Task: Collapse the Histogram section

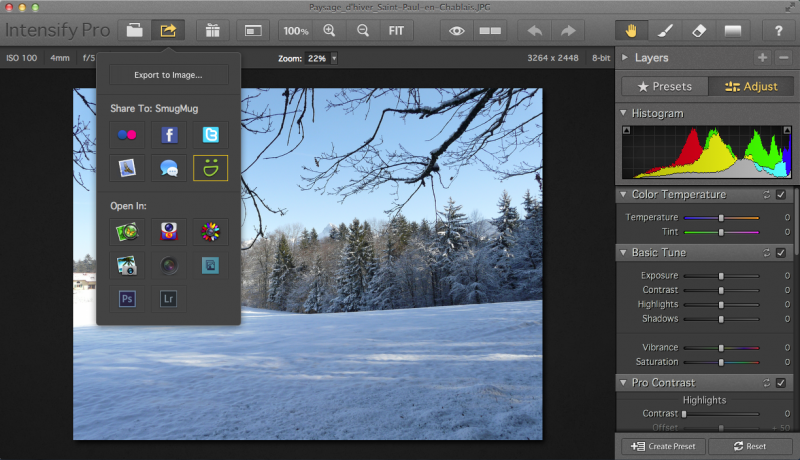Action: pyautogui.click(x=623, y=113)
